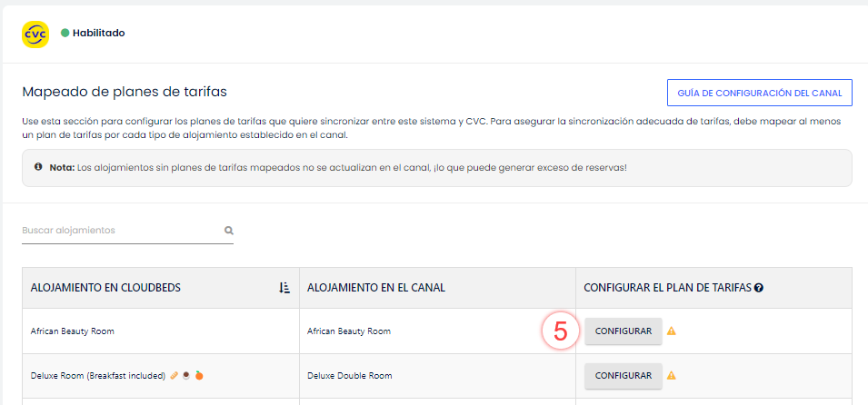Click warning triangle in African Beauty Room row
The height and width of the screenshot is (405, 868).
pyautogui.click(x=672, y=331)
